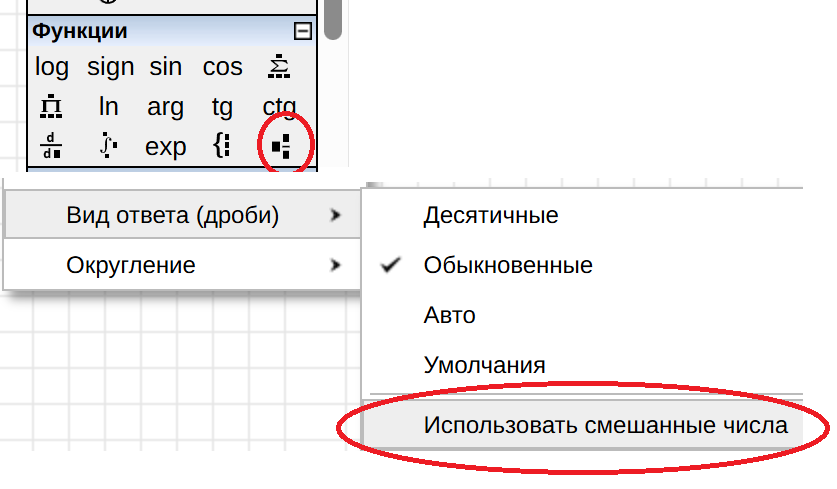Screen dimensions: 837x489
Task: Insert the definite integral operator
Action: click(109, 147)
